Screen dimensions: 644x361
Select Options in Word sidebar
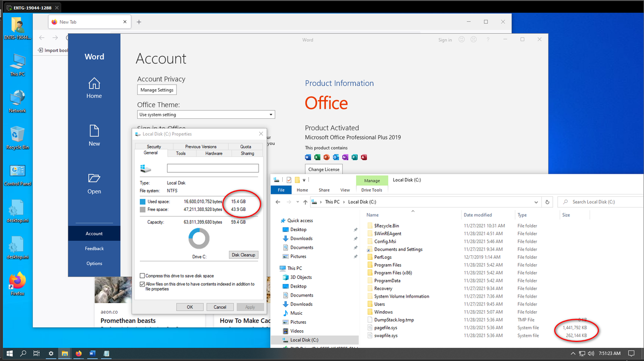point(94,263)
